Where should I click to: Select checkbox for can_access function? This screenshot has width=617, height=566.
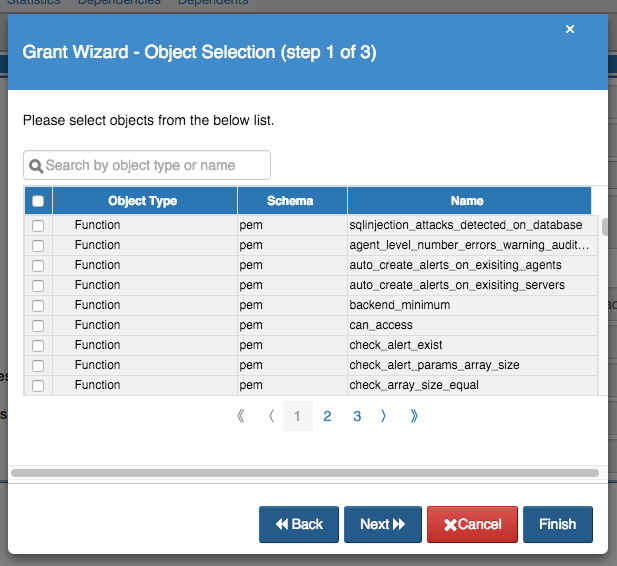[38, 326]
